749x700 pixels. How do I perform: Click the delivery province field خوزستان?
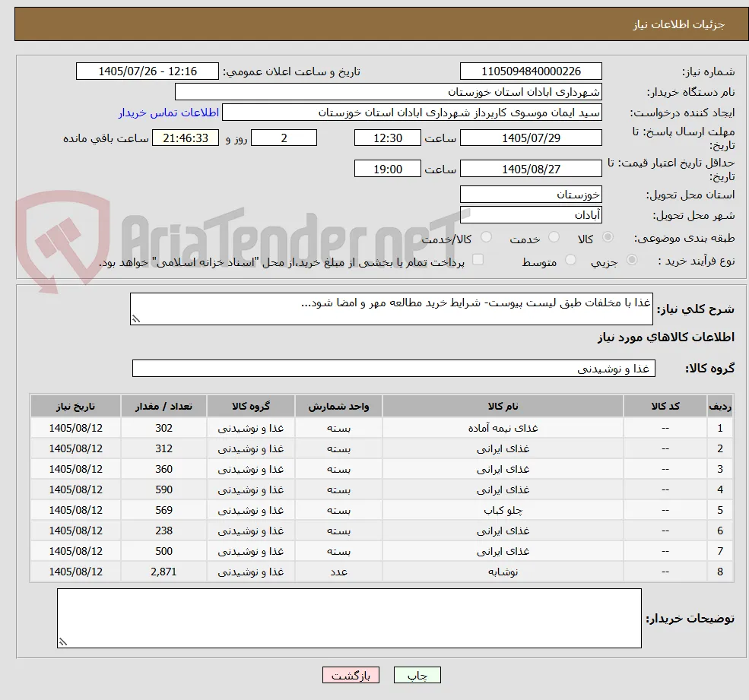click(x=531, y=195)
